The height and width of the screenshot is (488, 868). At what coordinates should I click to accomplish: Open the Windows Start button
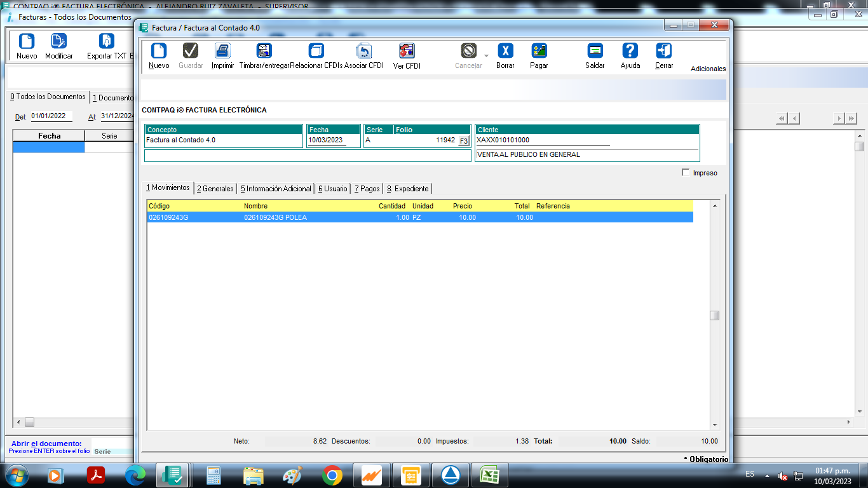pos(17,475)
